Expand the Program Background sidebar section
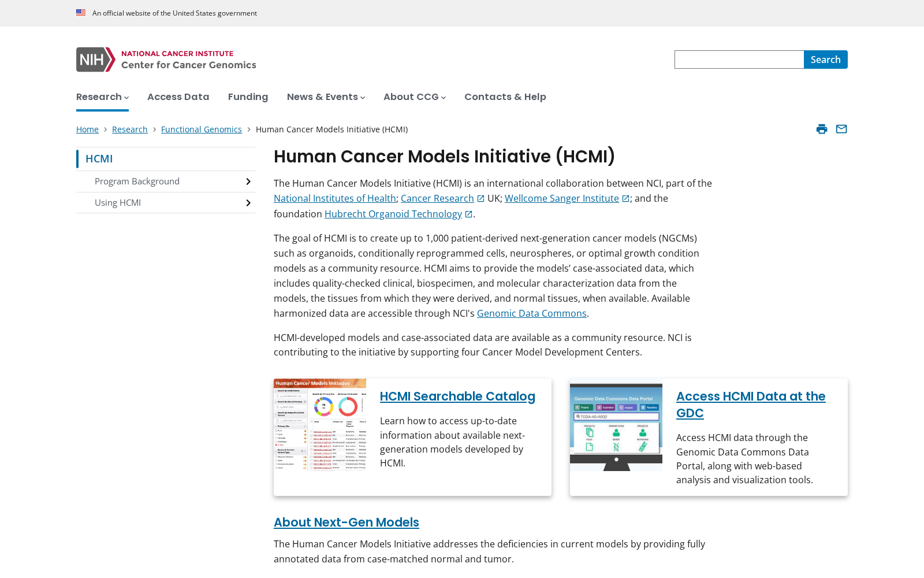 click(248, 181)
